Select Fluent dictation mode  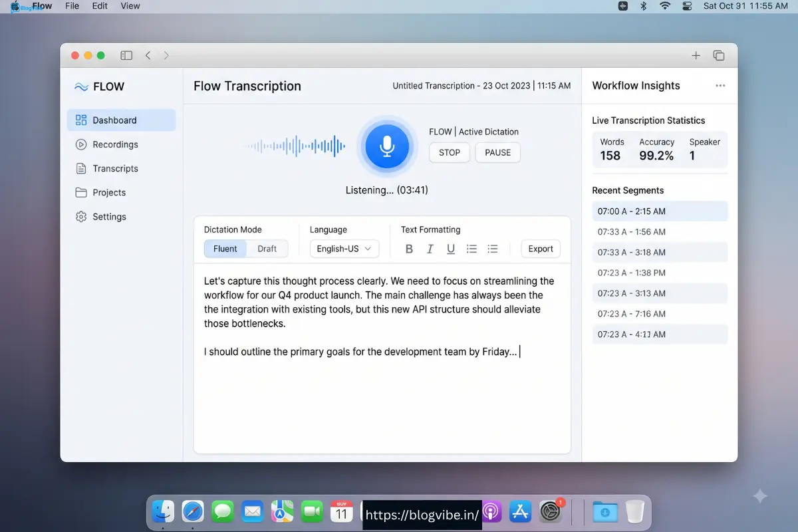click(225, 249)
